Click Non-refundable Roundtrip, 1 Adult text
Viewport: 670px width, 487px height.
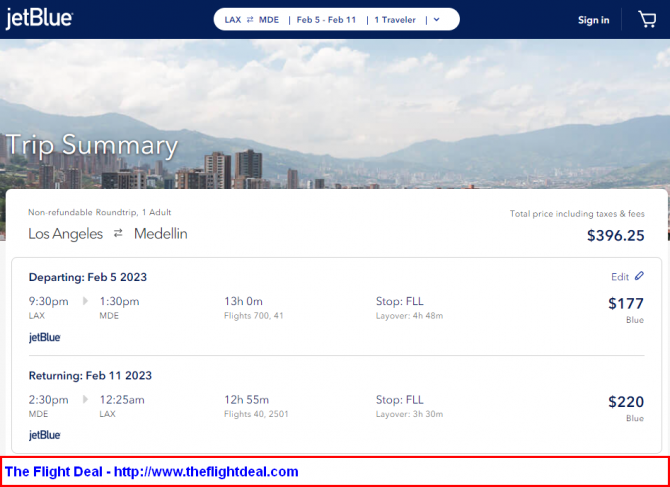tap(100, 212)
